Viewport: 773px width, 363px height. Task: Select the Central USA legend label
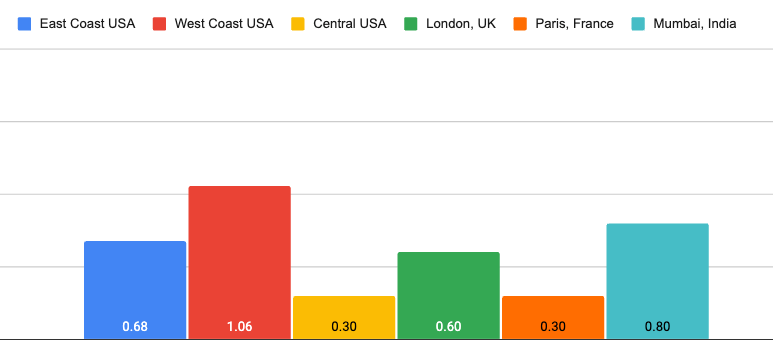[x=350, y=24]
